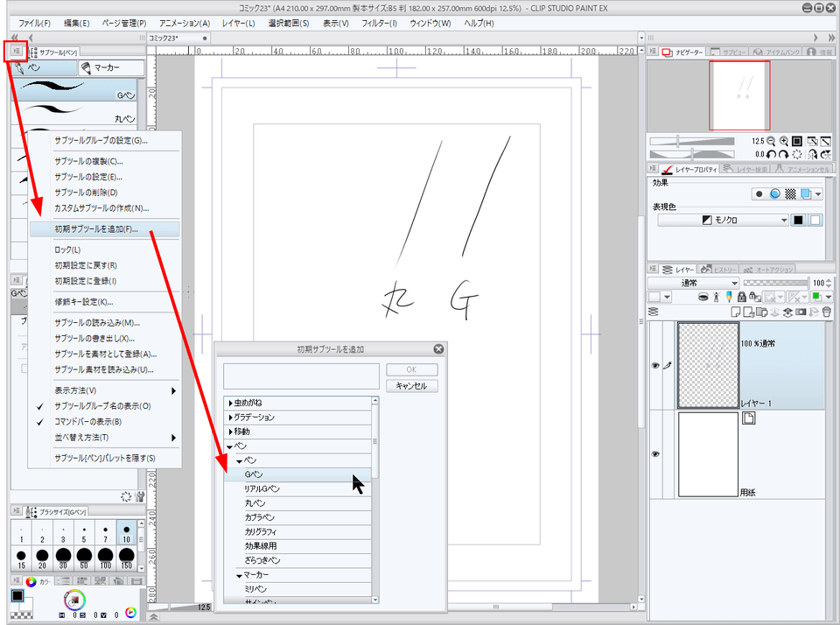Toggle draft layer pencil icon
This screenshot has height=625, width=840.
point(729,297)
